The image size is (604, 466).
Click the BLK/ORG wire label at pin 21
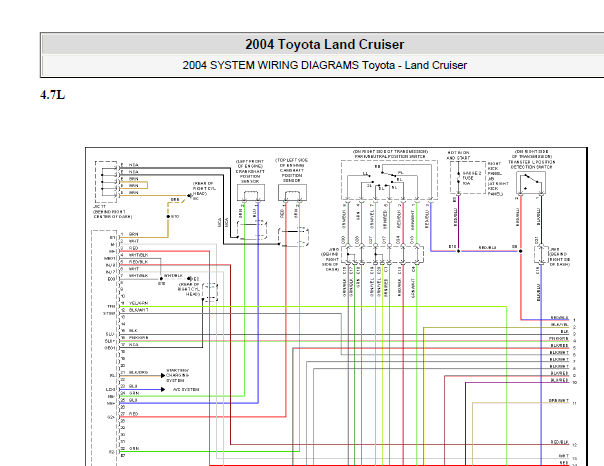138,372
